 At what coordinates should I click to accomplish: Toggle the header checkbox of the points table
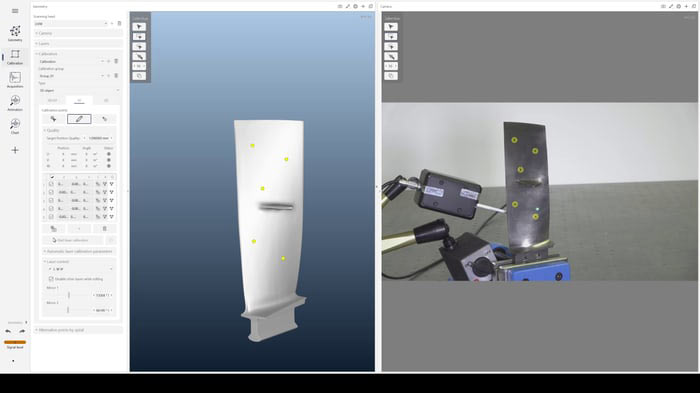pos(52,177)
